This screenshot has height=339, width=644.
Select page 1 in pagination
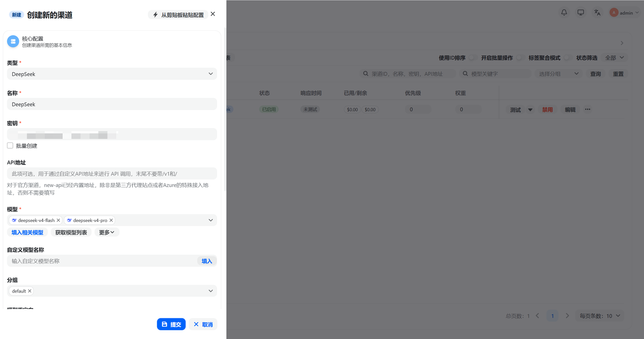(x=552, y=316)
